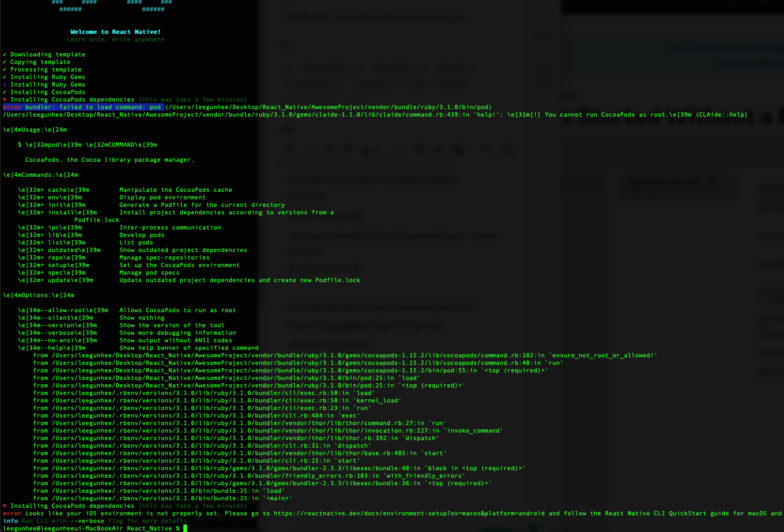Screen dimensions: 784x532
Task: Click 'Update outdated project dependencies' line
Action: [240, 281]
